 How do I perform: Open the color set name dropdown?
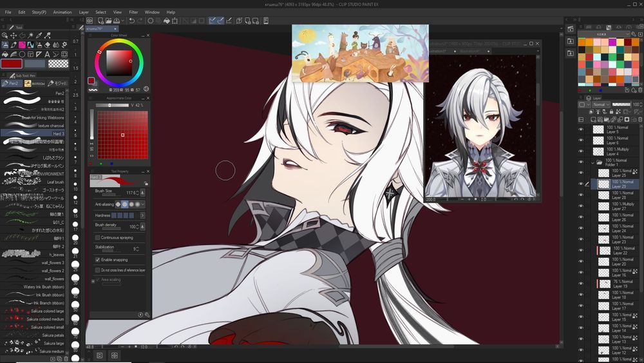coord(604,34)
